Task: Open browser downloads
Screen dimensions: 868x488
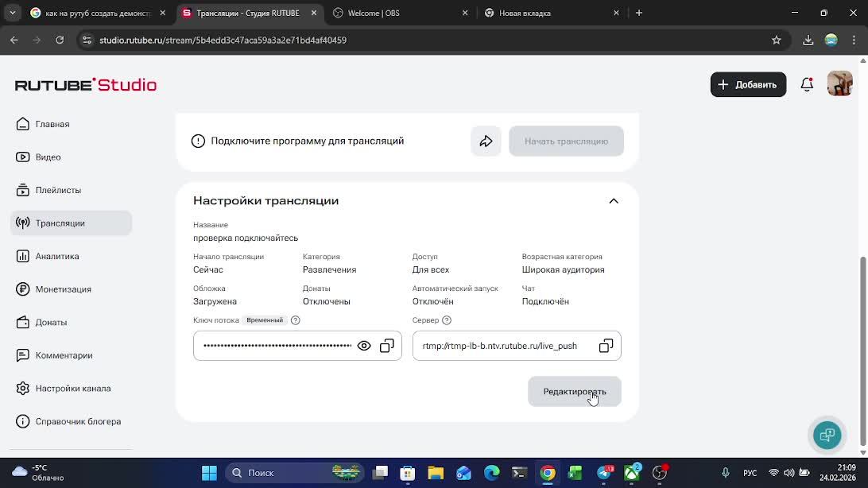Action: (808, 40)
